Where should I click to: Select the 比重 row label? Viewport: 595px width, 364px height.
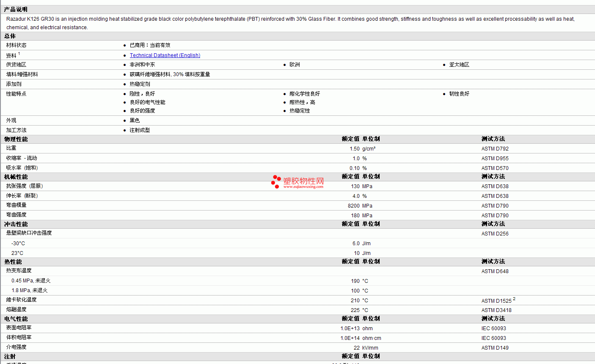tap(11, 148)
